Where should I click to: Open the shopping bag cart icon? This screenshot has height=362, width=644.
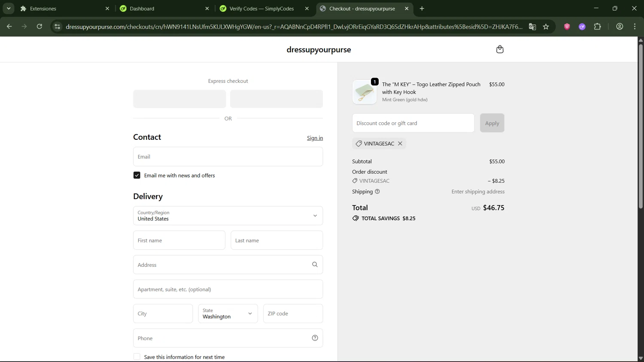click(x=500, y=49)
